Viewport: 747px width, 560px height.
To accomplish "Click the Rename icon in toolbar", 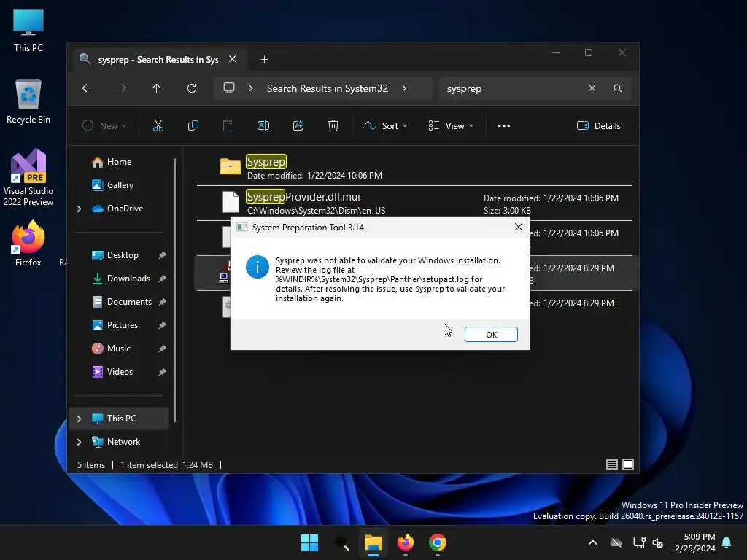I will 263,125.
